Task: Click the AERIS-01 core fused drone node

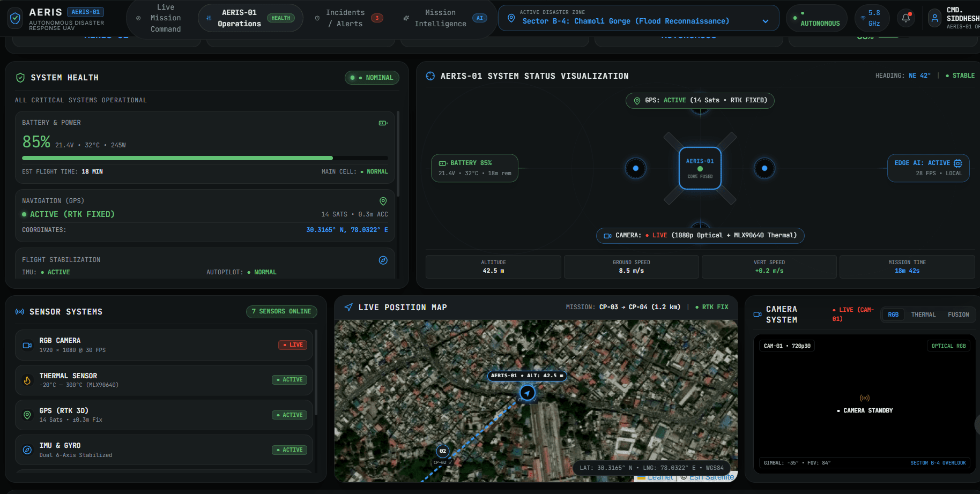Action: coord(700,168)
